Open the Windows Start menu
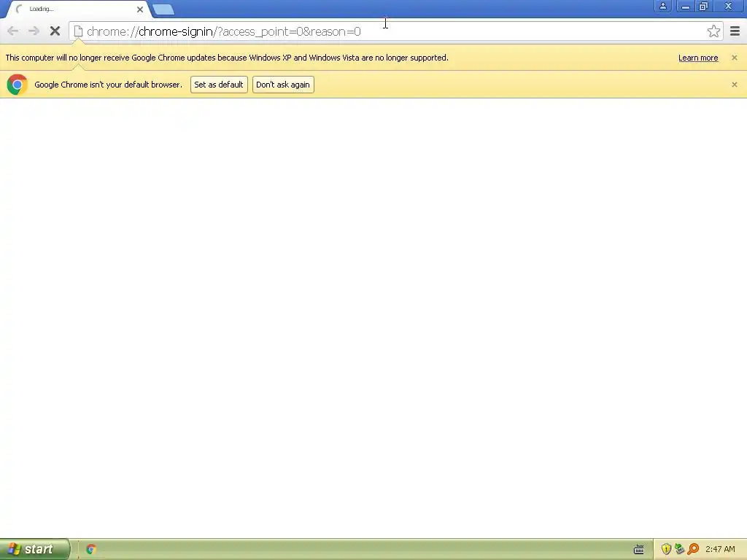This screenshot has width=747, height=560. click(34, 549)
